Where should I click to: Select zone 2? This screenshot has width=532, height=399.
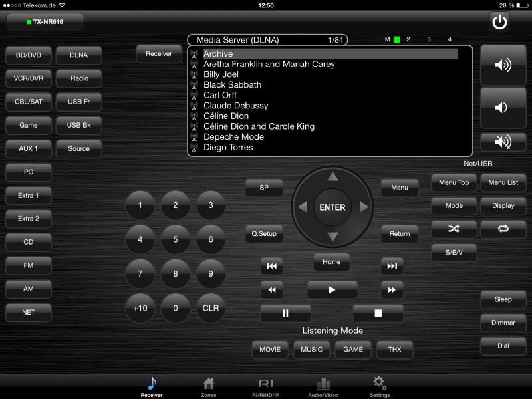point(408,39)
